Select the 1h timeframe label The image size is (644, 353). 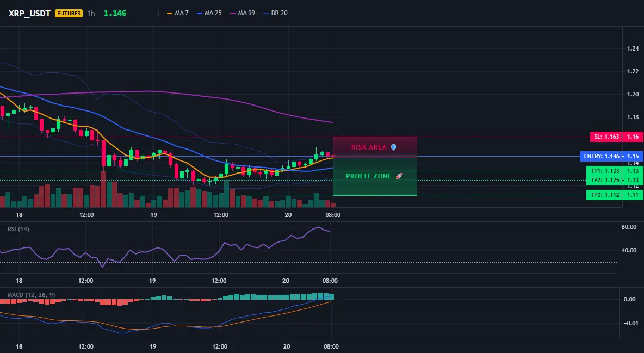(x=91, y=13)
